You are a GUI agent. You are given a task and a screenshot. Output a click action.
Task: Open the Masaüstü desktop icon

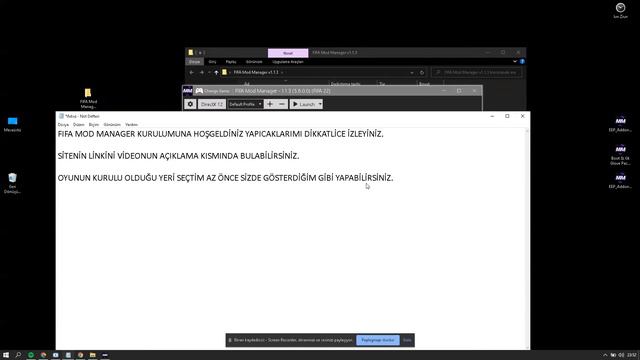tap(12, 124)
